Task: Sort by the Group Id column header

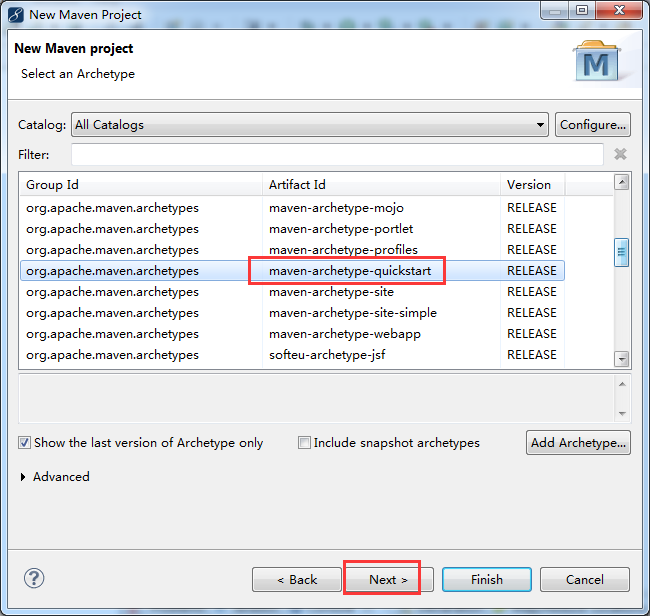Action: pos(141,184)
